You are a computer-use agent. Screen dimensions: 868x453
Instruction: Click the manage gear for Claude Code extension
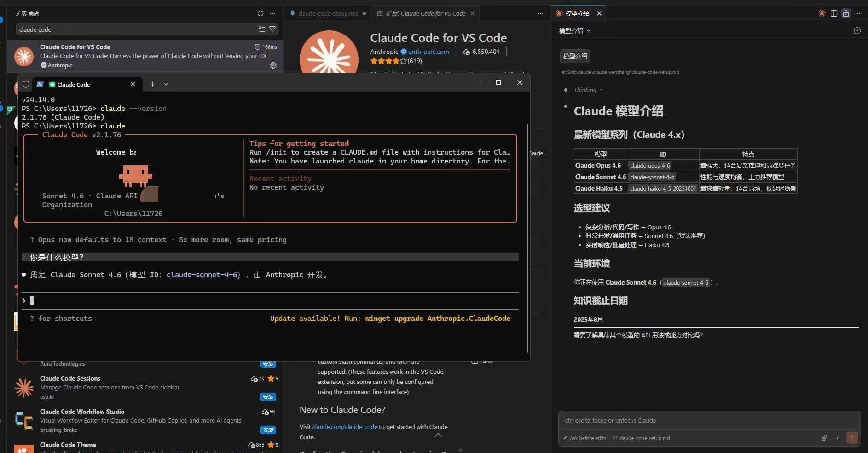(273, 65)
